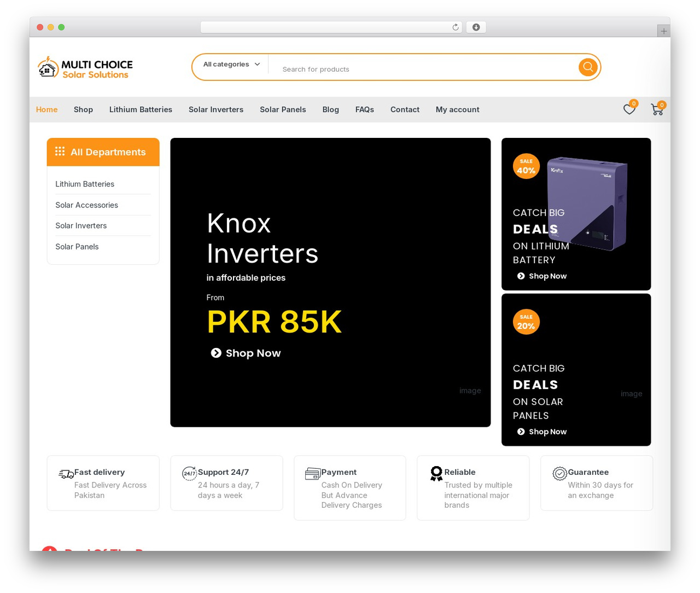Click the Knox Inverters headline
700x593 pixels.
tap(262, 238)
